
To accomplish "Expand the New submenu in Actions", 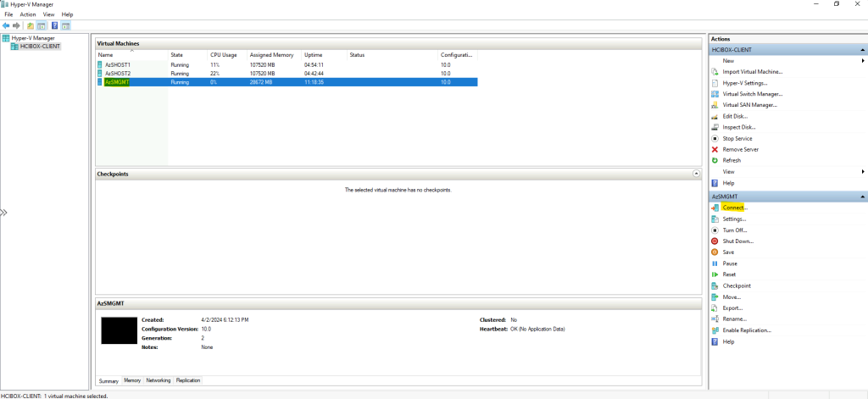I will (x=864, y=61).
